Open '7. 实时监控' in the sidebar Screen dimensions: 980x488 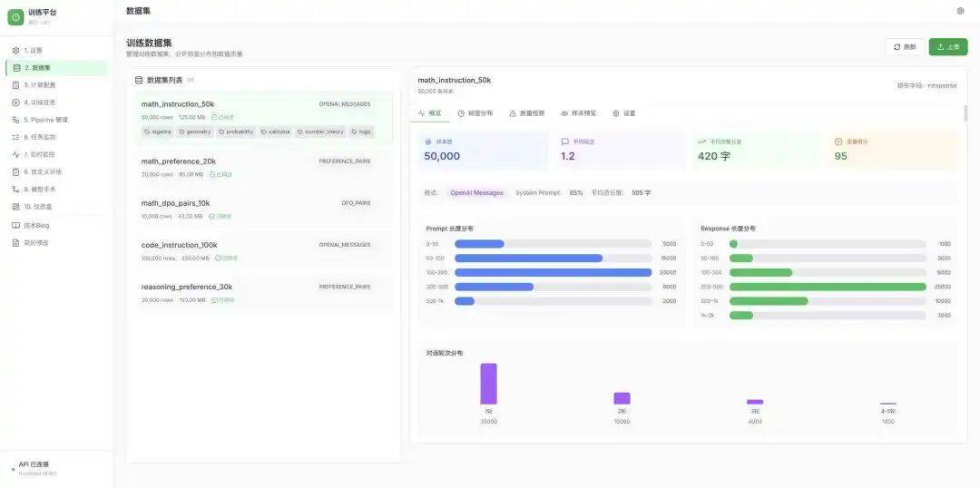[39, 154]
